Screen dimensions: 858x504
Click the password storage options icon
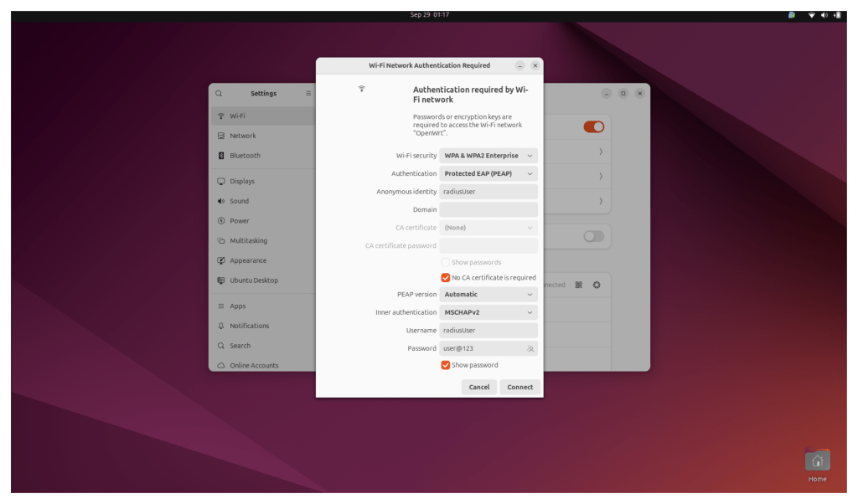pos(530,348)
